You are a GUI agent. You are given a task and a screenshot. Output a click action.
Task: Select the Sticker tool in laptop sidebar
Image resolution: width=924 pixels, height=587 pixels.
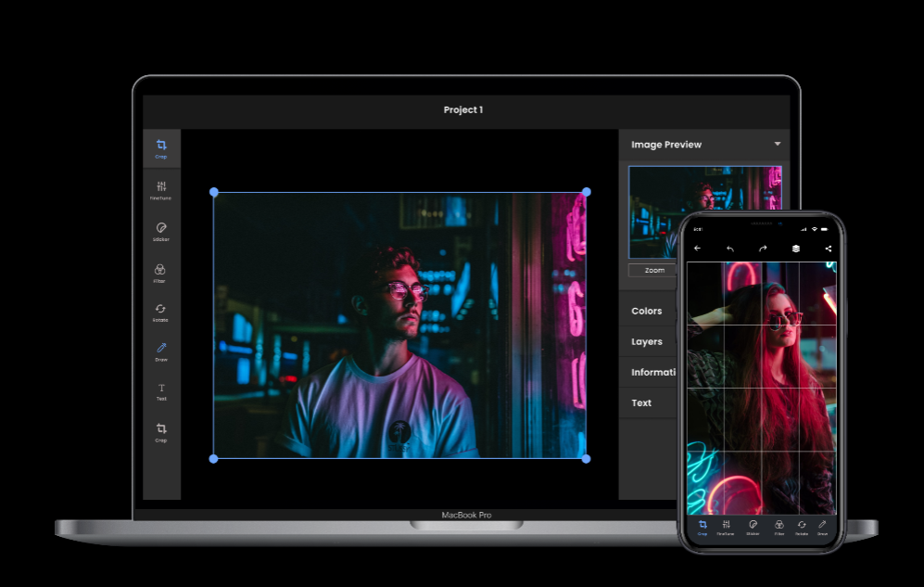(161, 231)
